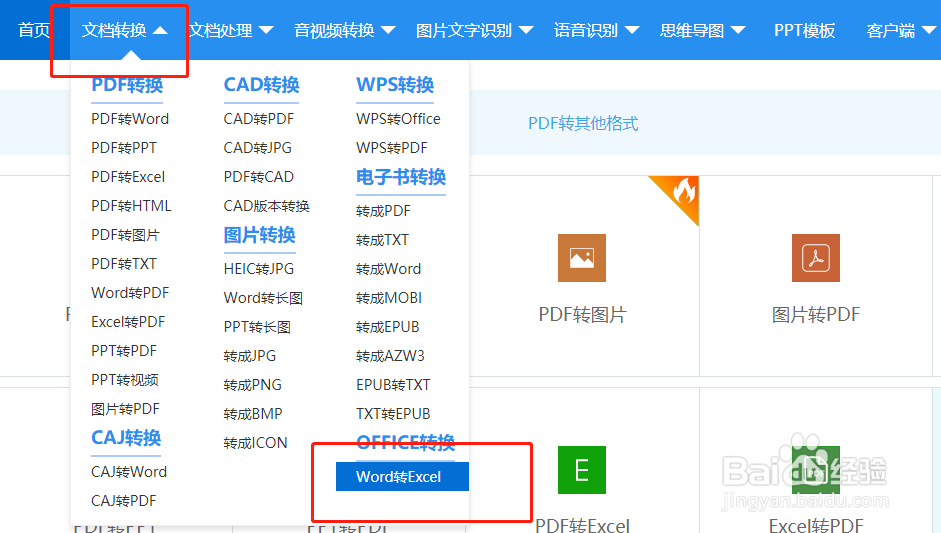
Task: Choose PDF转PPT from the menu
Action: (x=124, y=148)
